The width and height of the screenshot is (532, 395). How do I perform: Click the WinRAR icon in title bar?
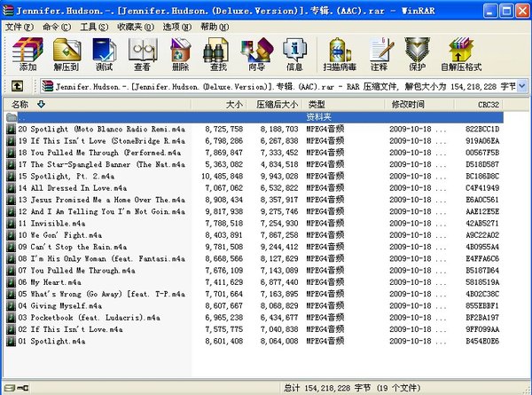[7, 11]
